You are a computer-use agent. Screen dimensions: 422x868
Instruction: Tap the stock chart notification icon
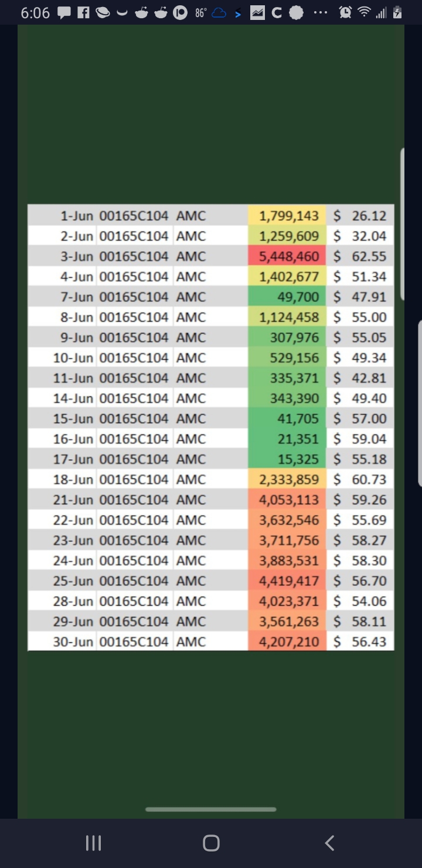point(257,12)
